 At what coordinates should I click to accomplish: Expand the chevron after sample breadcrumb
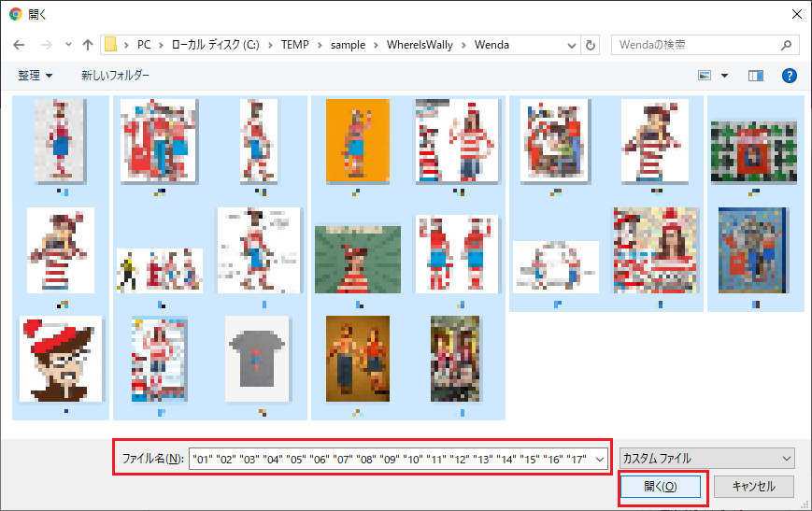click(x=376, y=45)
